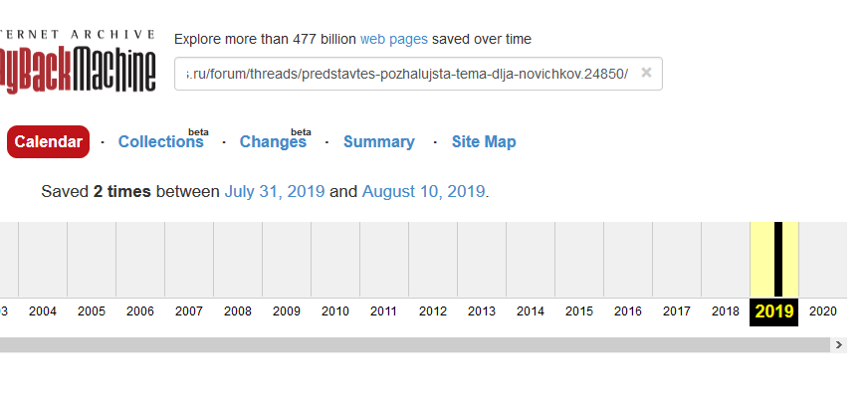
Task: Jump to year 2010 on timeline
Action: [335, 311]
